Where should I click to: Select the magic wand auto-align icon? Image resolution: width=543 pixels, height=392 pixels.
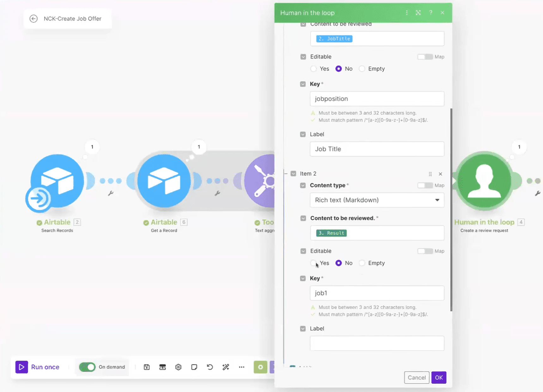[x=226, y=367]
